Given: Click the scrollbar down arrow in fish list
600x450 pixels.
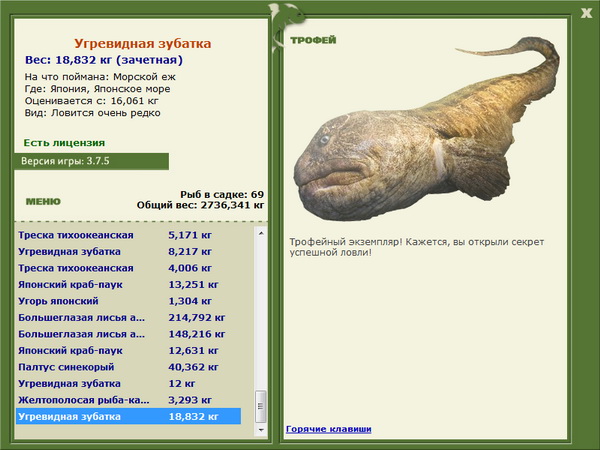Looking at the screenshot, I should pos(261,430).
